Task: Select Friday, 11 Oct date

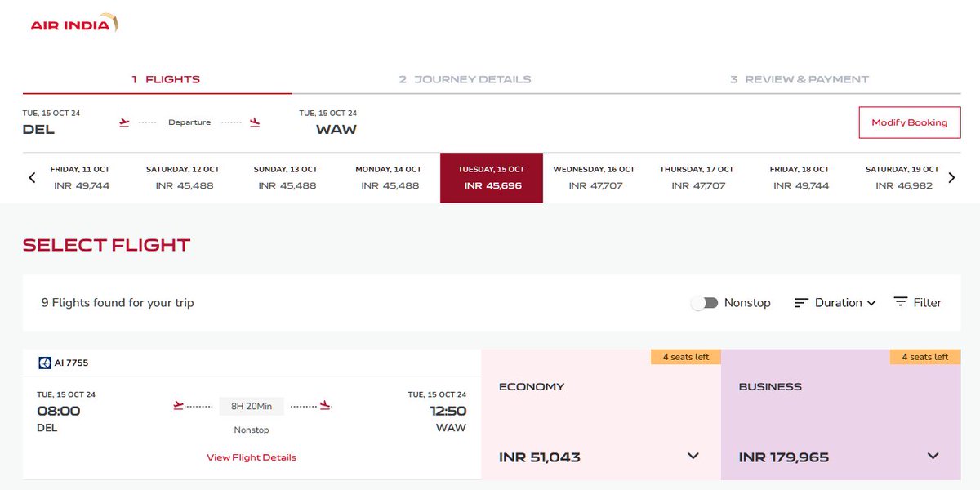Action: (x=81, y=177)
